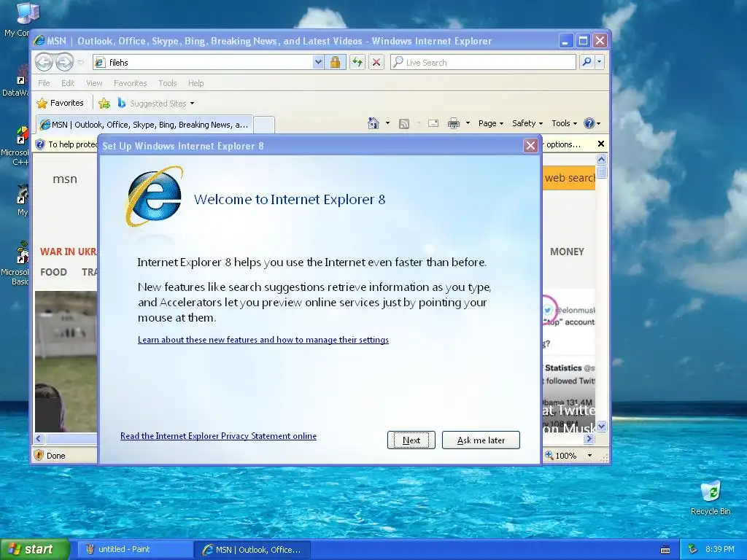Click the Stop loading red X icon
Image resolution: width=747 pixels, height=560 pixels.
tap(376, 63)
